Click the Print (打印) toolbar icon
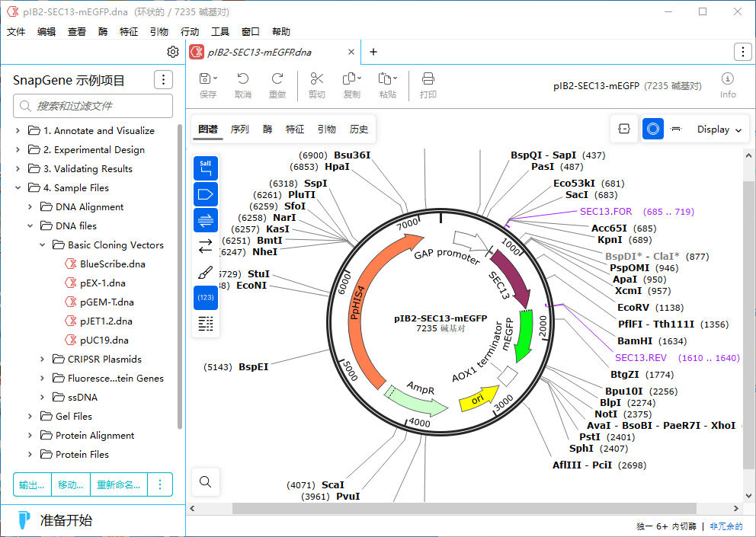The width and height of the screenshot is (756, 537). pos(428,85)
